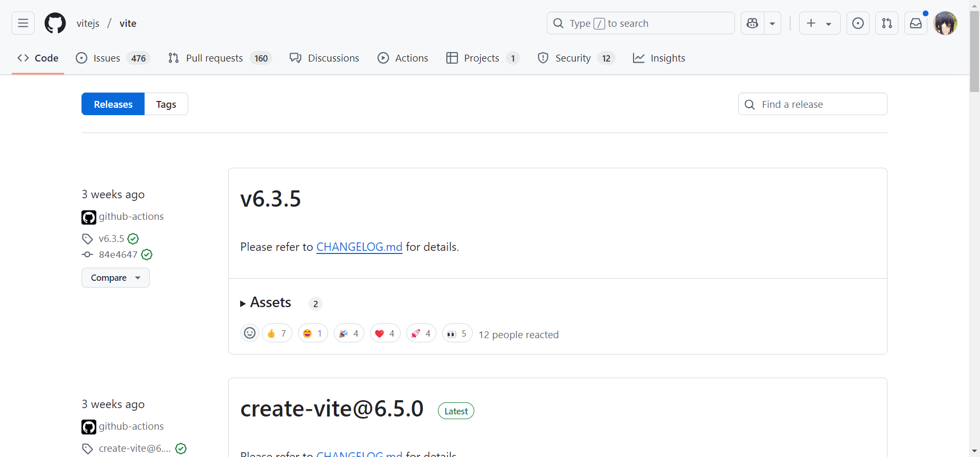Viewport: 980px width, 457px height.
Task: Open commit 84e4647
Action: point(118,255)
